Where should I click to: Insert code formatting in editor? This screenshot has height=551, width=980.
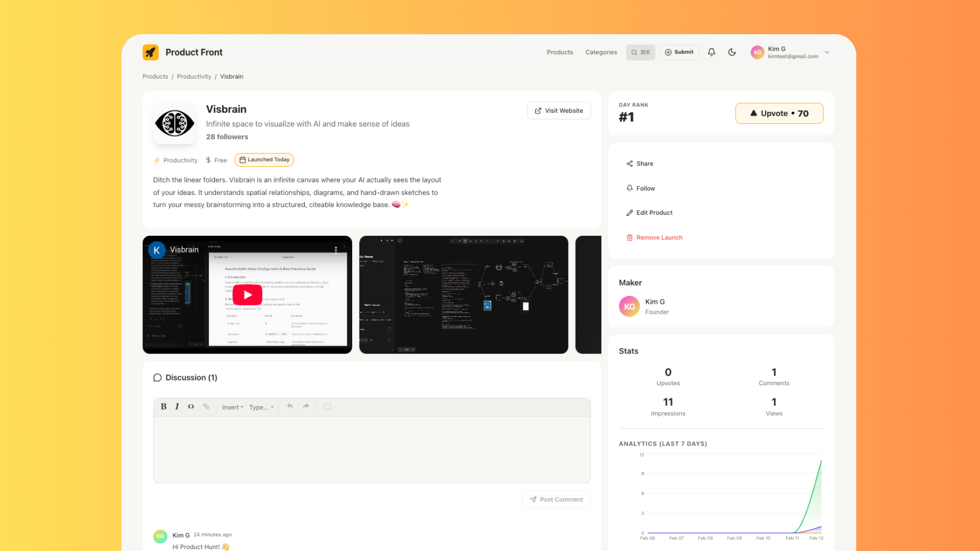pos(191,407)
